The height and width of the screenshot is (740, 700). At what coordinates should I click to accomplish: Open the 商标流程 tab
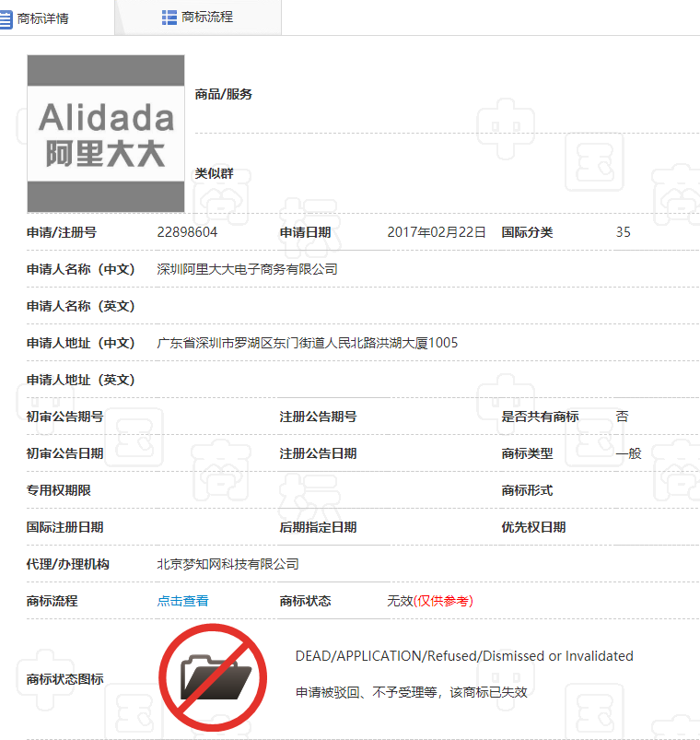pos(198,18)
